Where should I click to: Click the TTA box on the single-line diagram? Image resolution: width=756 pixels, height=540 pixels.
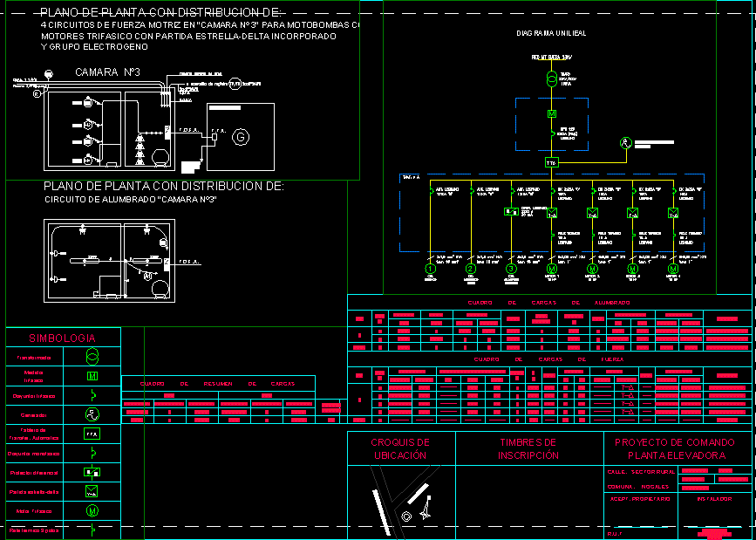click(551, 162)
